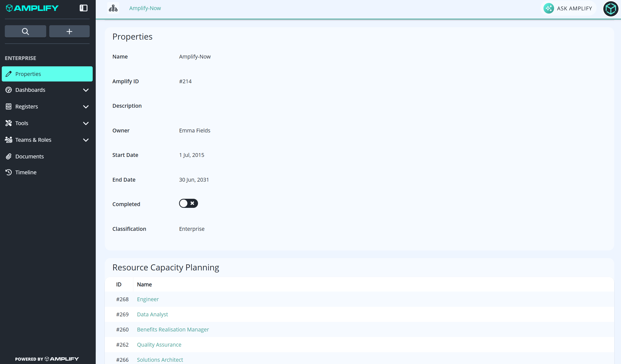
Task: Click ID cell #266
Action: click(122, 360)
